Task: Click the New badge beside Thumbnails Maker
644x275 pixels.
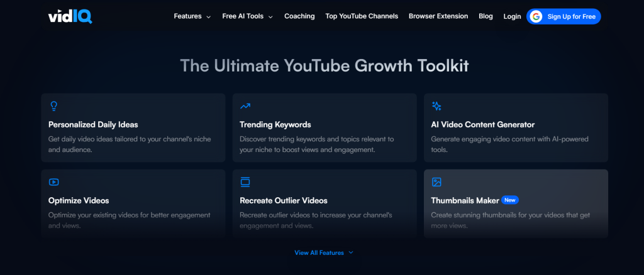Action: click(509, 200)
